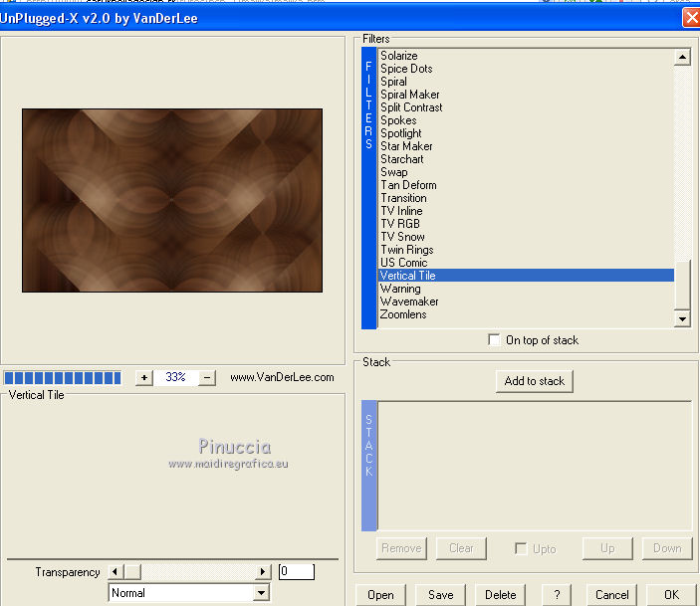This screenshot has width=700, height=606.
Task: Close the UnPlugged-X window
Action: (691, 18)
